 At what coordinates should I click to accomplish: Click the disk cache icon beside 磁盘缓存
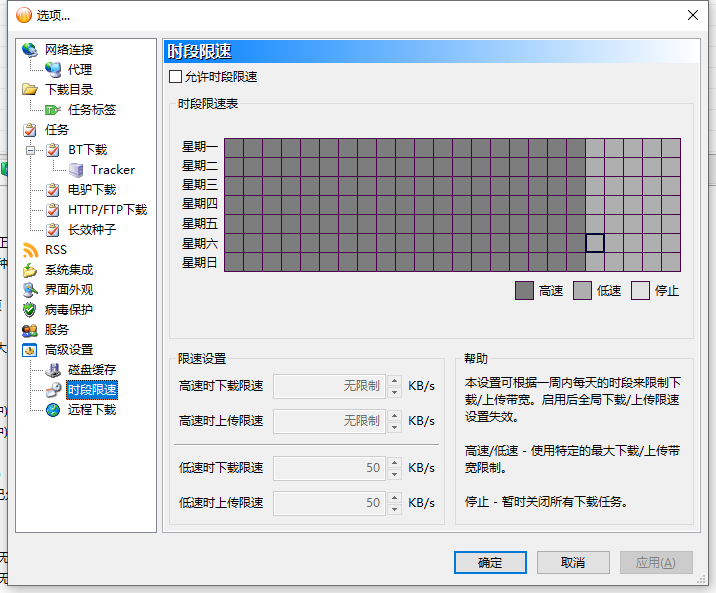pyautogui.click(x=53, y=370)
